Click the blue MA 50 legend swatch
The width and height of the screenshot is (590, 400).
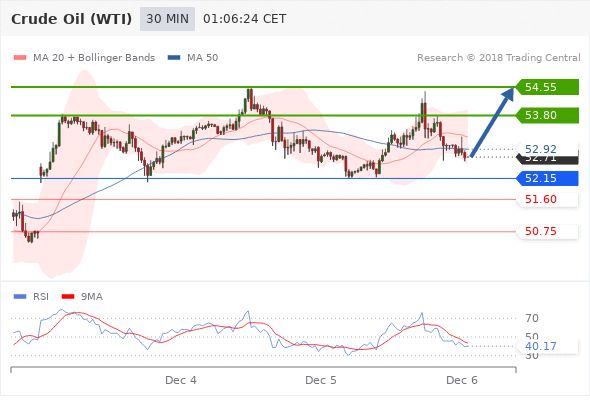[x=174, y=58]
